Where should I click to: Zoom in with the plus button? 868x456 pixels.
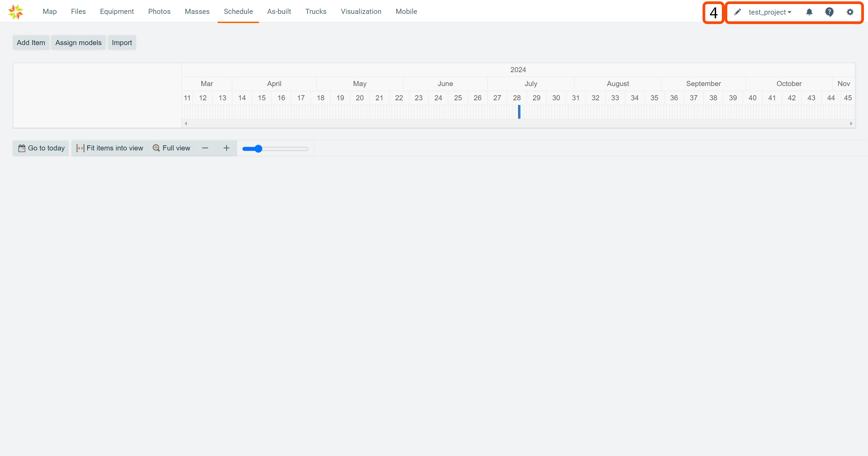(226, 148)
